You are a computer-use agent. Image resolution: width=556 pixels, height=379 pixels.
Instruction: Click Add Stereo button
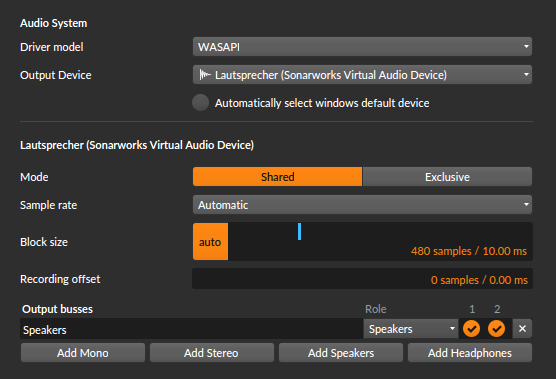[211, 353]
